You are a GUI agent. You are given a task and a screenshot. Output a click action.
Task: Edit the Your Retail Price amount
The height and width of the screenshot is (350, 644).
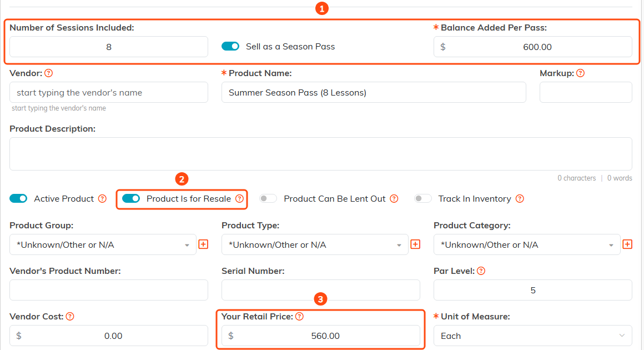coord(321,336)
